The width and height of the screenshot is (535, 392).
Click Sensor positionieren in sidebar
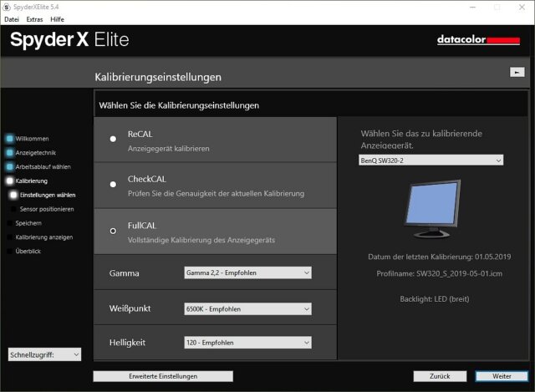[47, 209]
